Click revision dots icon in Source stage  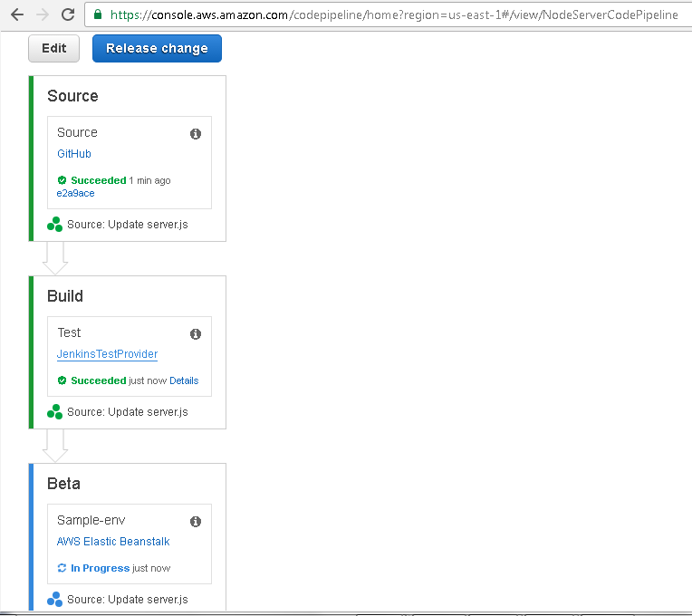[x=54, y=224]
